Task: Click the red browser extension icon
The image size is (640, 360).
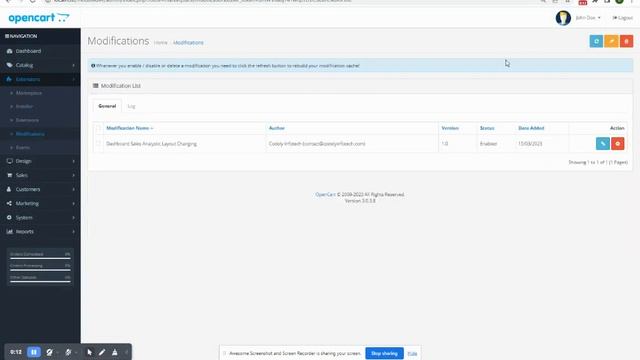Action: point(582,2)
